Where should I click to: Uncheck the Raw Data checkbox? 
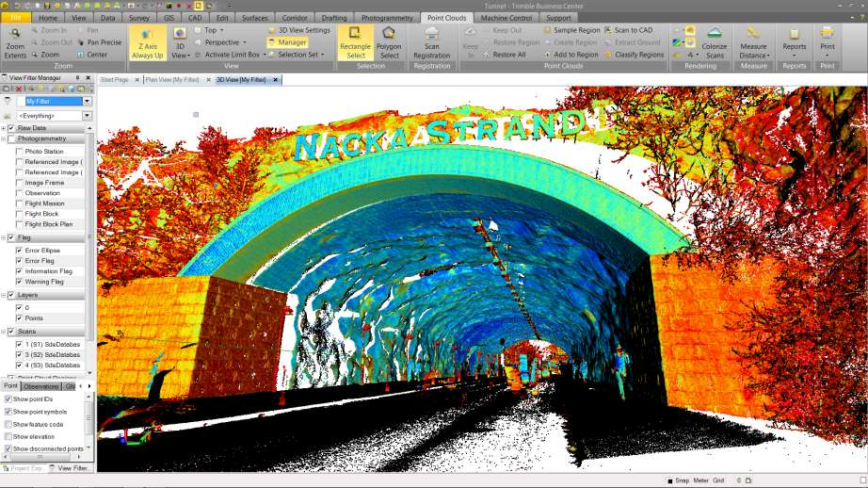(x=11, y=128)
